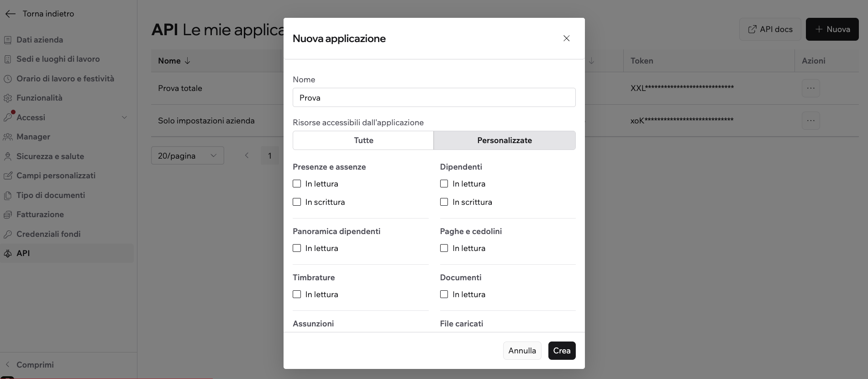The height and width of the screenshot is (379, 868).
Task: Click the Campi personalizzati edit icon
Action: 8,176
